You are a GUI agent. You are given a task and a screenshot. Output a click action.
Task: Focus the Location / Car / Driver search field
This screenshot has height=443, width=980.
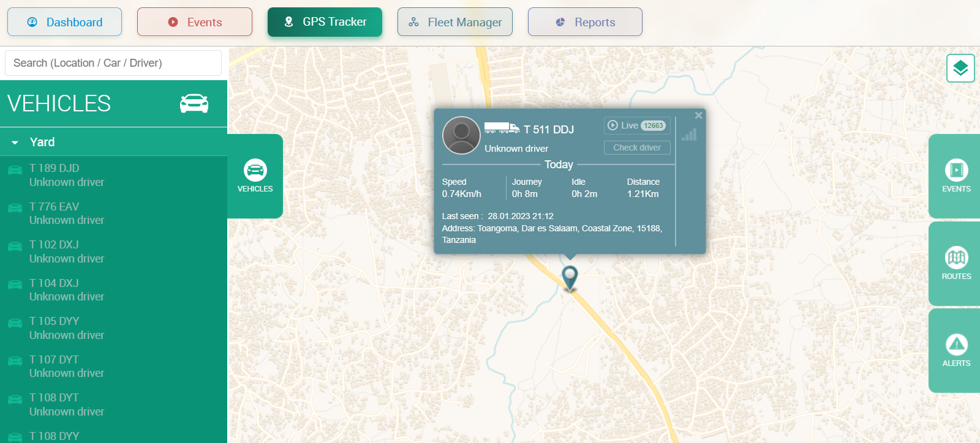click(x=113, y=63)
